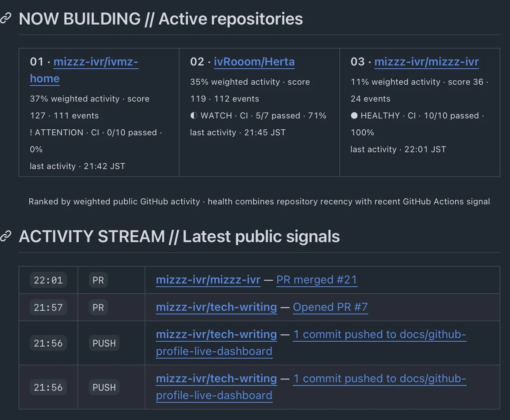This screenshot has width=510, height=420.
Task: Open the mizzz-ivr/ivmz-home repository link
Action: (x=84, y=70)
